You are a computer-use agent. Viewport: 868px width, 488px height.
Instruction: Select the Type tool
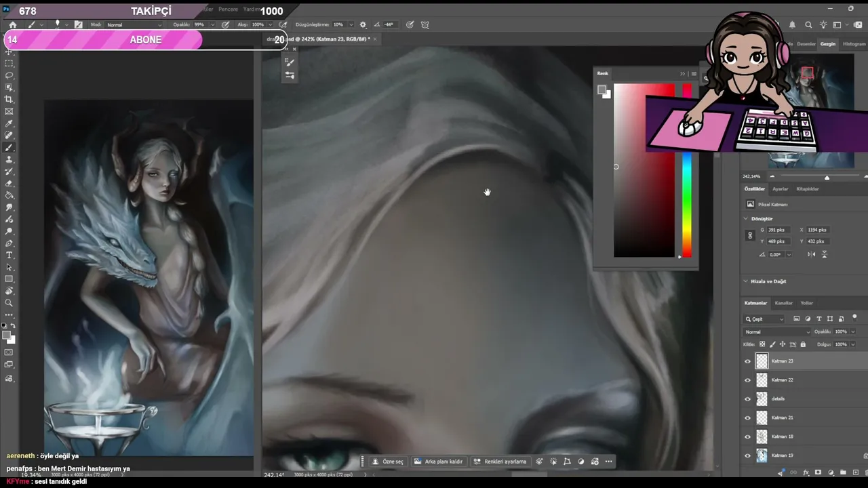(x=9, y=255)
